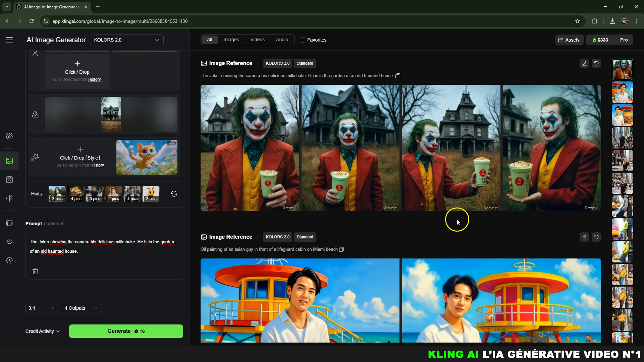Open the Assets folder
The image size is (644, 362).
coord(569,40)
